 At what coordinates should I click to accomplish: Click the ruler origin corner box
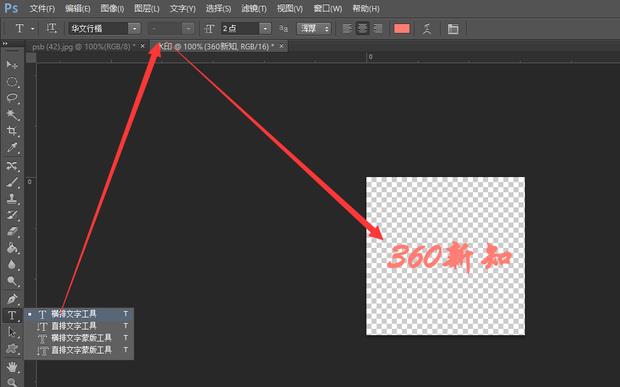(x=31, y=58)
